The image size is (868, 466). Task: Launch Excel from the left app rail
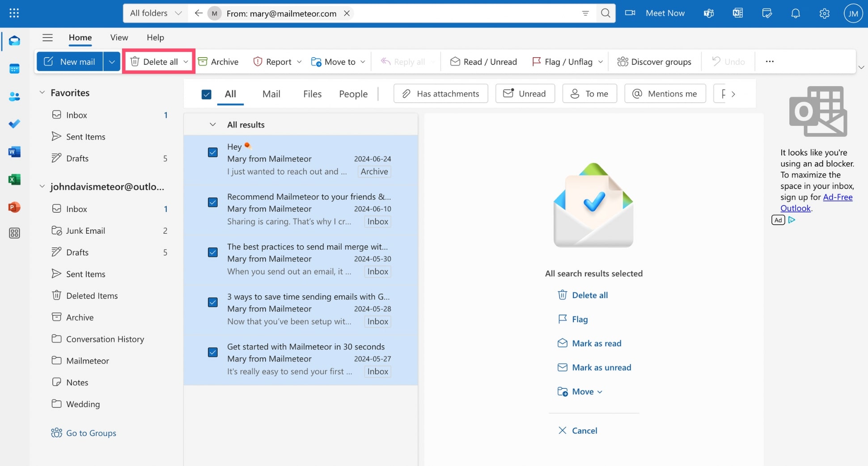tap(14, 180)
